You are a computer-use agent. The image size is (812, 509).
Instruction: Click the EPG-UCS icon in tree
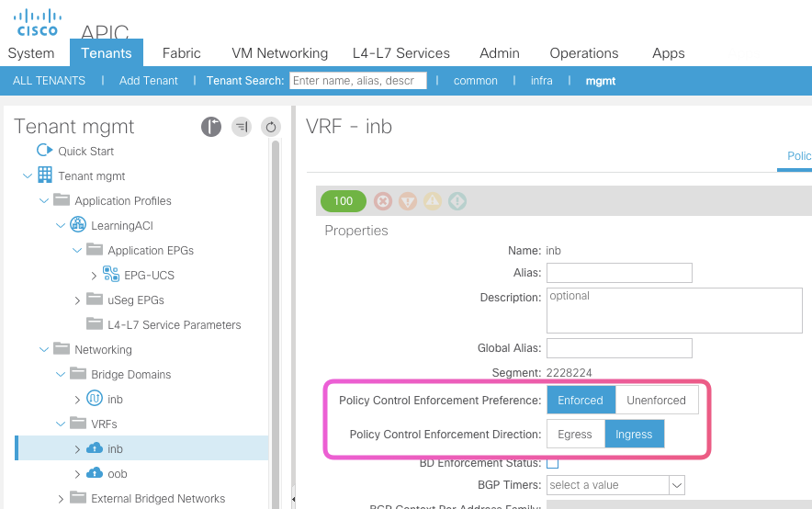coord(111,275)
